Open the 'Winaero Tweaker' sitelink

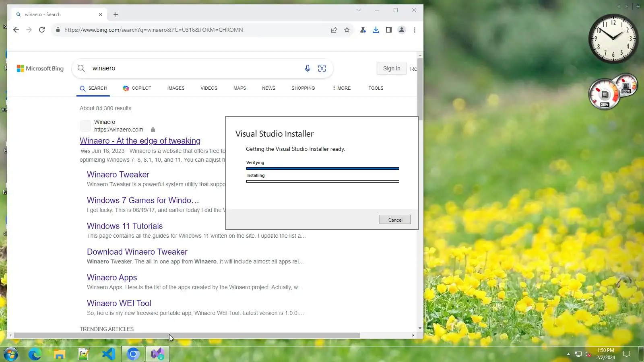click(118, 175)
